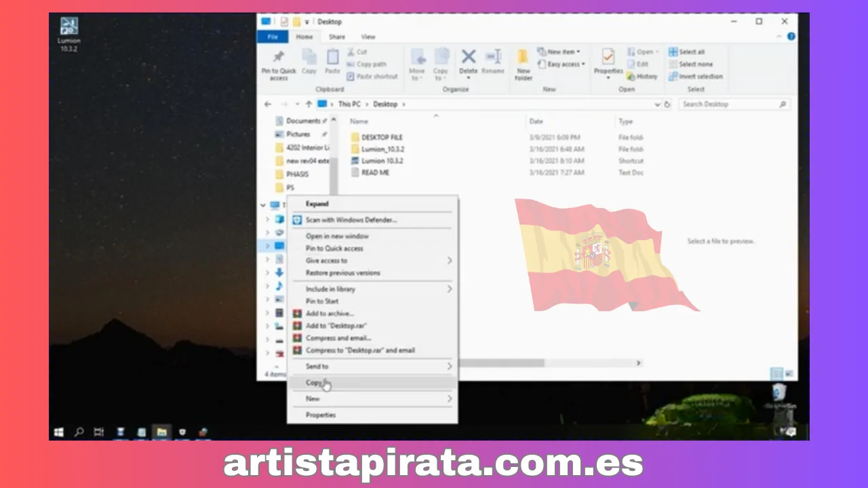Click into the Search Desktop field
The image size is (868, 488).
[734, 104]
